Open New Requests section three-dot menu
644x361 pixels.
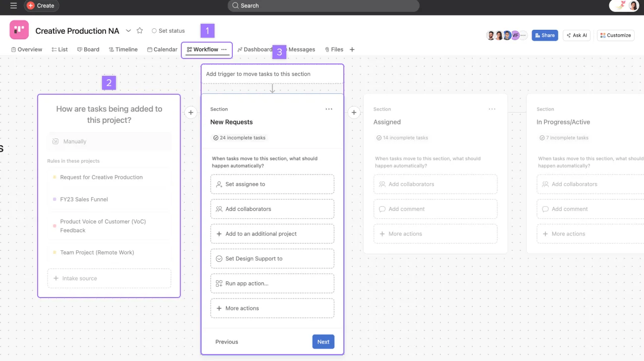329,109
